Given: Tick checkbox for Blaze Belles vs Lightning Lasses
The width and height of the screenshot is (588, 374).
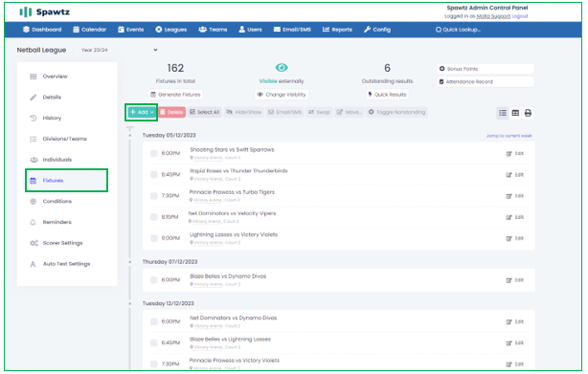Looking at the screenshot, I should click(x=154, y=343).
